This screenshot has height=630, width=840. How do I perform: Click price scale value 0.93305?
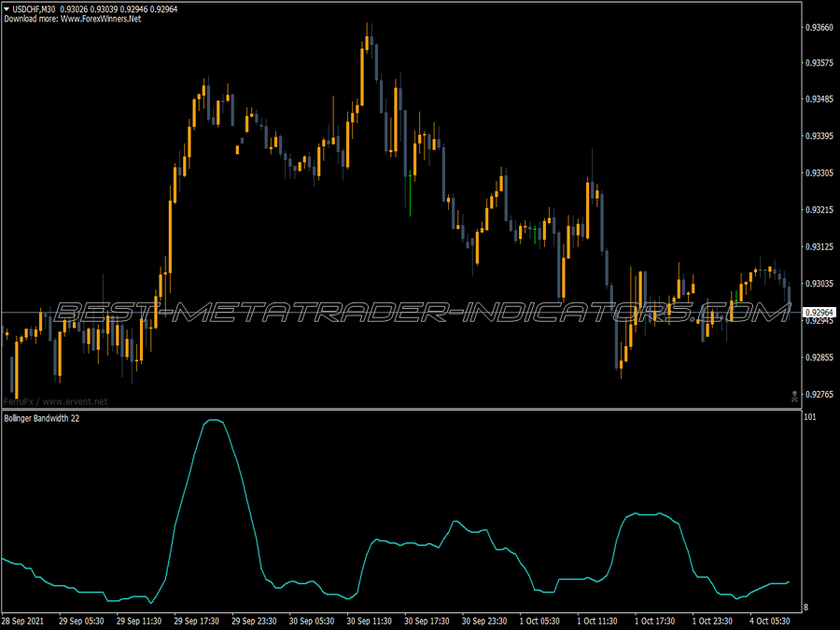[819, 173]
